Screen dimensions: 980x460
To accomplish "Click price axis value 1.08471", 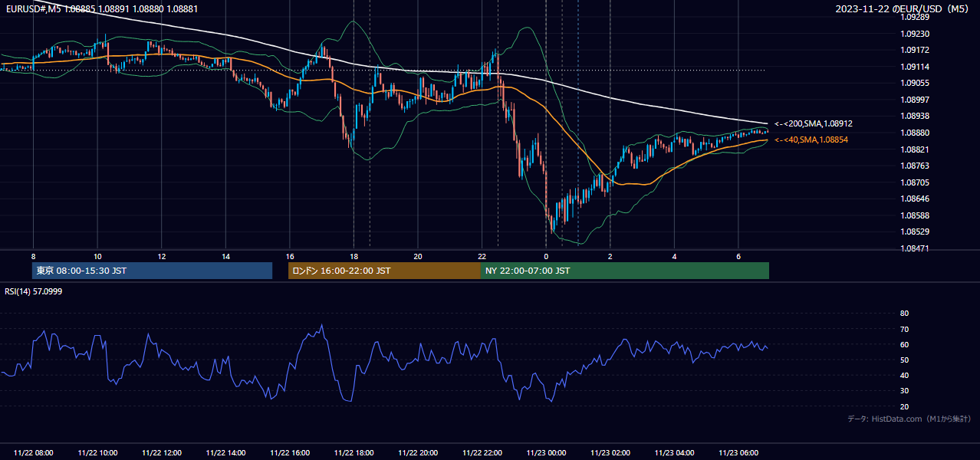I will 915,248.
